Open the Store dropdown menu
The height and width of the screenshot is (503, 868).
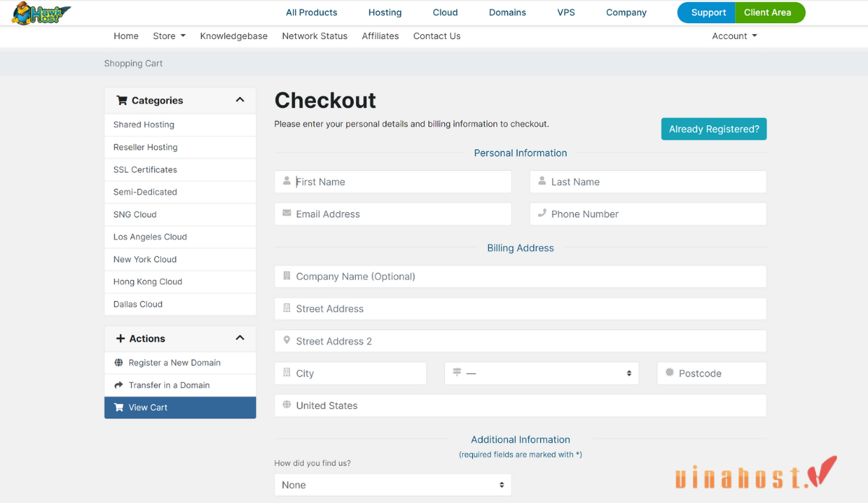pos(169,35)
